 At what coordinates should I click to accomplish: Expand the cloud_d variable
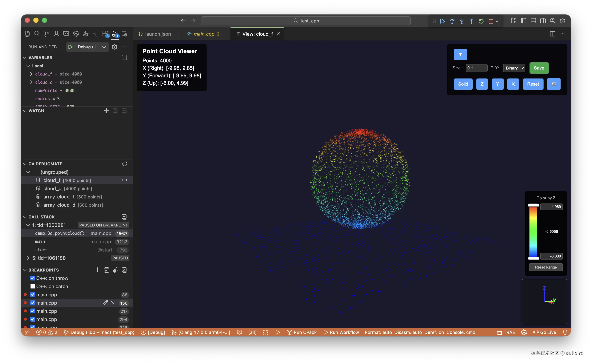tap(31, 82)
